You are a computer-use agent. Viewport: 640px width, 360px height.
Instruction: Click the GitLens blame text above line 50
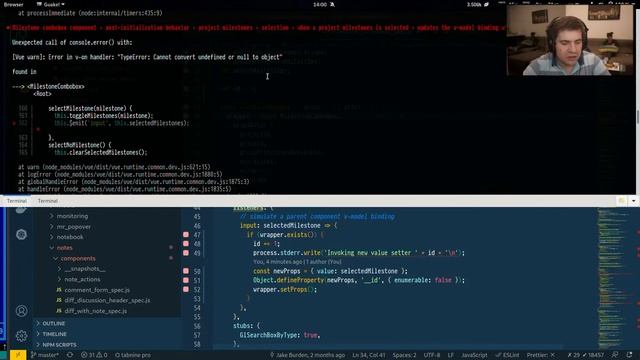tap(297, 262)
